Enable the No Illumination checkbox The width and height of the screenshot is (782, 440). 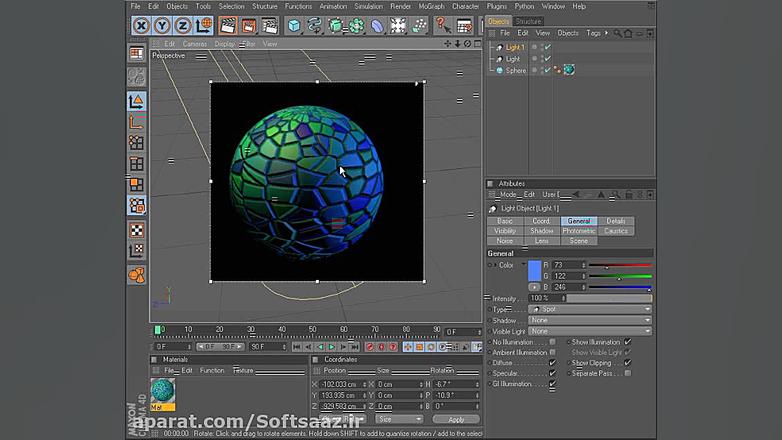pyautogui.click(x=552, y=342)
